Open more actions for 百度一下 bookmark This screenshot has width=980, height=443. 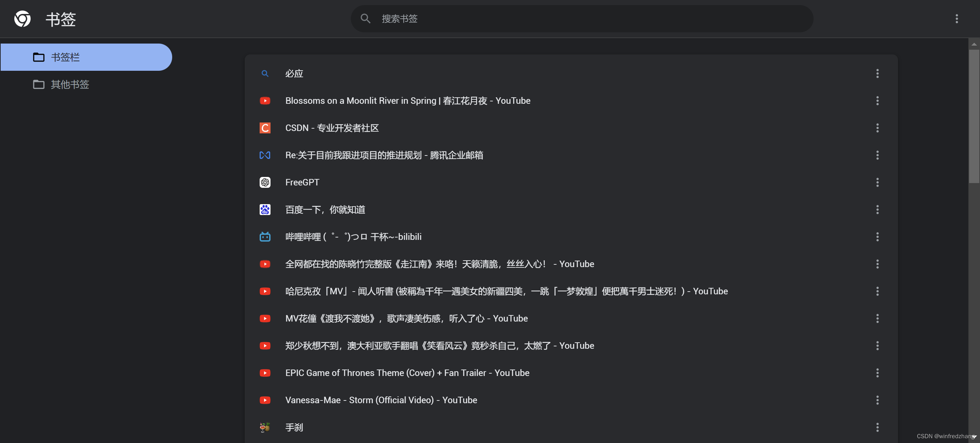click(877, 210)
